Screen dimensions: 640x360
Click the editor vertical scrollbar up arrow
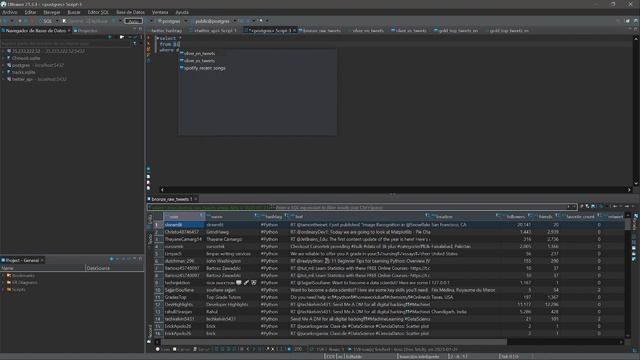point(636,38)
